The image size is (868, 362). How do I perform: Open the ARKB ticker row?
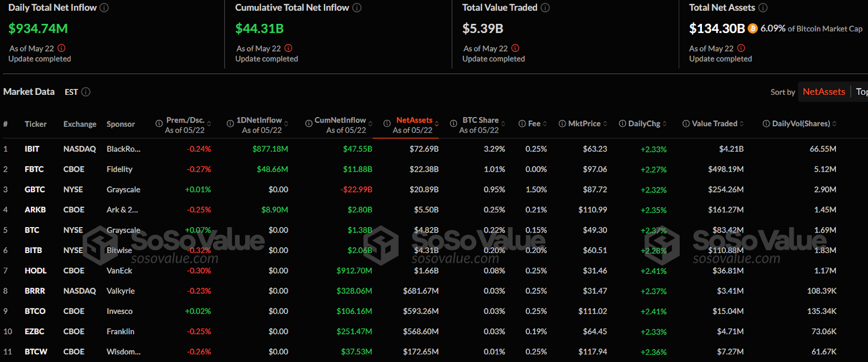[35, 209]
